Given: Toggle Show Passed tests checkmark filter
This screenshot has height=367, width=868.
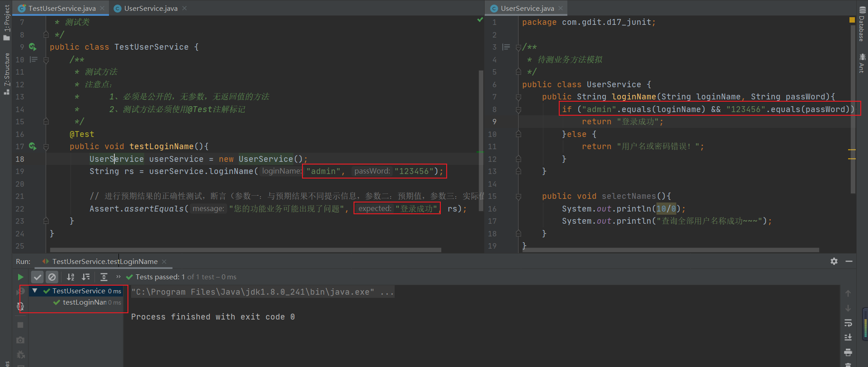Looking at the screenshot, I should [x=38, y=277].
